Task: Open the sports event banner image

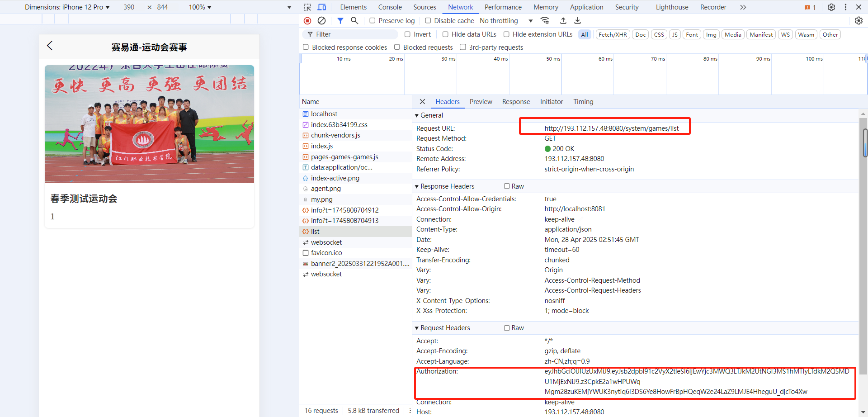Action: [x=149, y=124]
